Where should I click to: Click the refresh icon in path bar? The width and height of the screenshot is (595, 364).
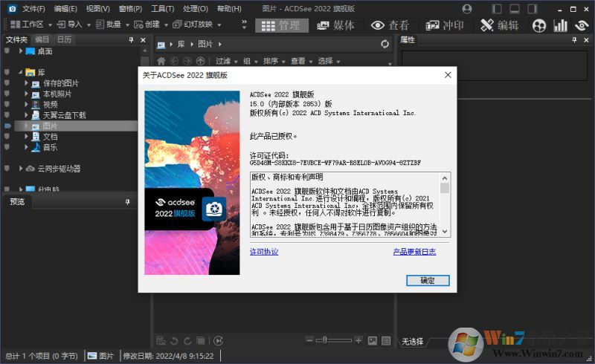coord(385,44)
